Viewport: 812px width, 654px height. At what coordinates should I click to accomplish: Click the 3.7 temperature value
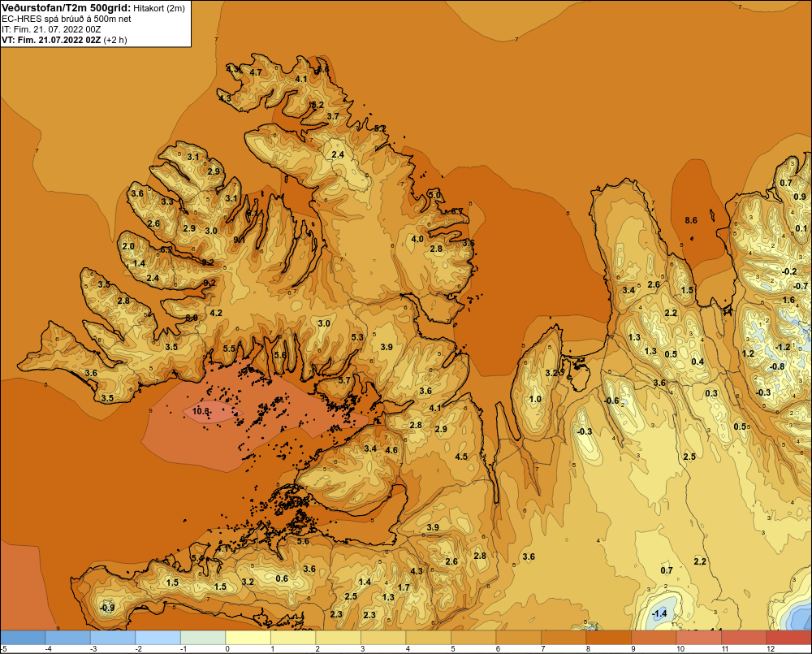[332, 116]
